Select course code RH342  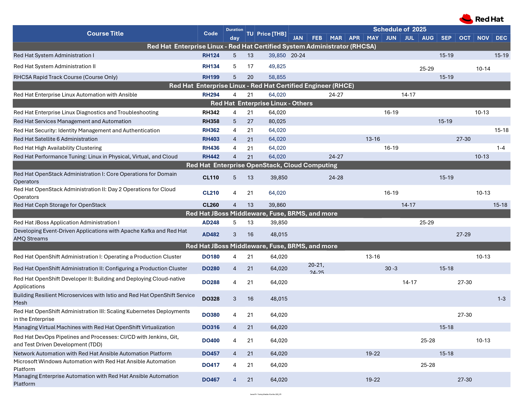(211, 112)
